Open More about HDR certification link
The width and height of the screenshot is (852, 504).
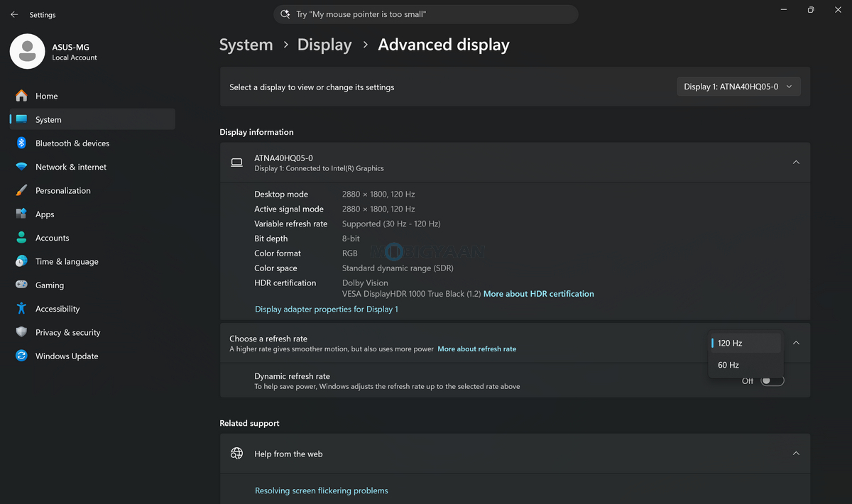click(x=539, y=294)
